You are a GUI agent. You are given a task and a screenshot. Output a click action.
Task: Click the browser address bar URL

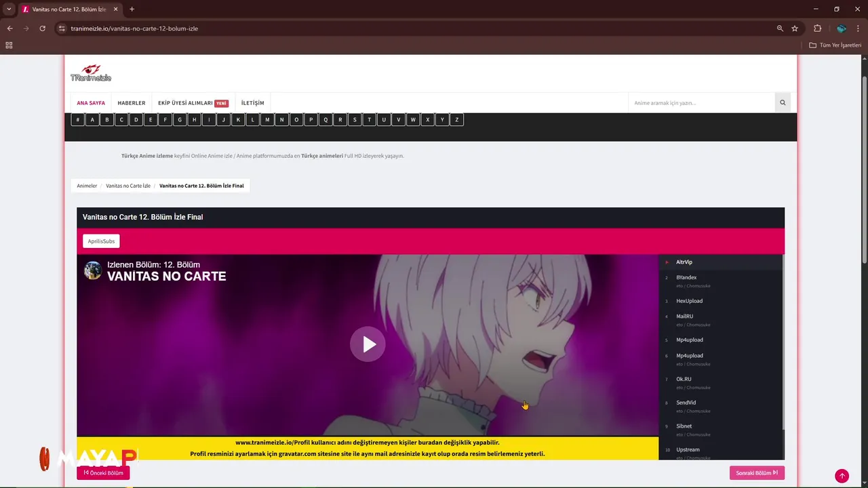pyautogui.click(x=134, y=28)
